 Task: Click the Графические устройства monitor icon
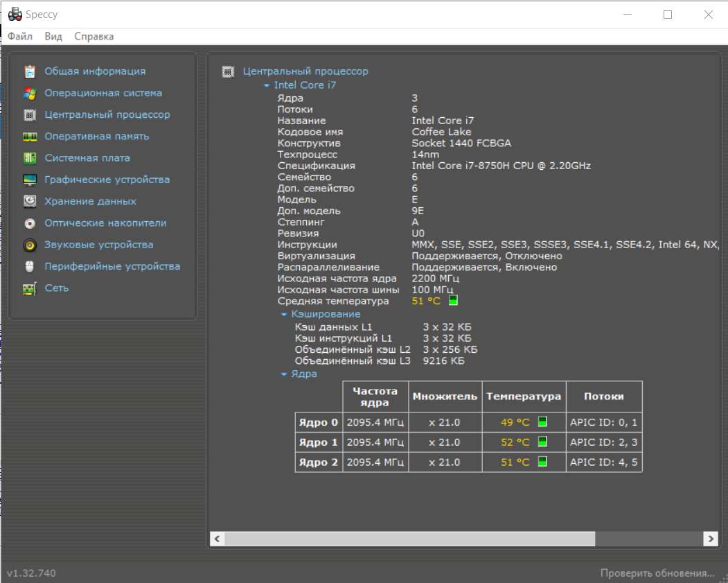click(x=30, y=180)
